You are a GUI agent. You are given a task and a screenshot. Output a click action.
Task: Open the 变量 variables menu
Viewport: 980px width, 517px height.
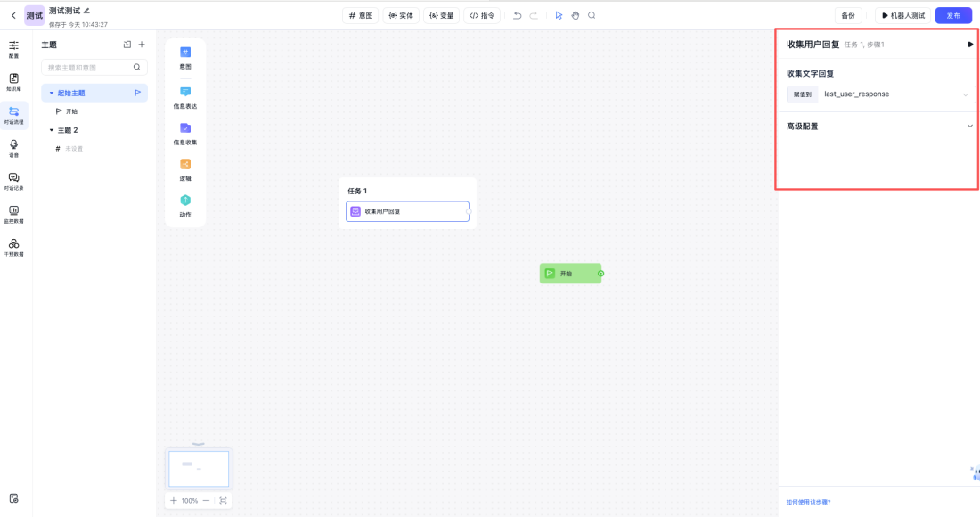(x=441, y=15)
